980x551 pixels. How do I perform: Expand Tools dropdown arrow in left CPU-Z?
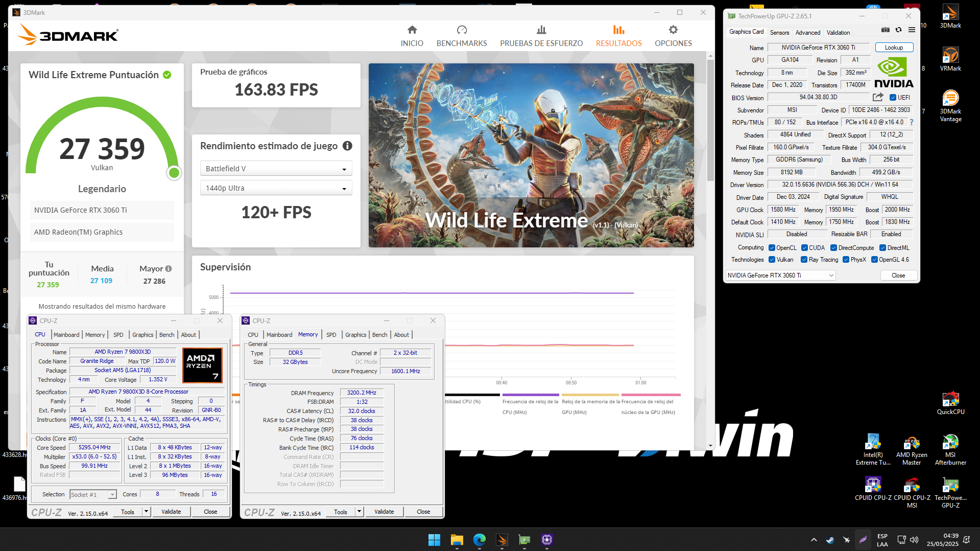(x=146, y=512)
